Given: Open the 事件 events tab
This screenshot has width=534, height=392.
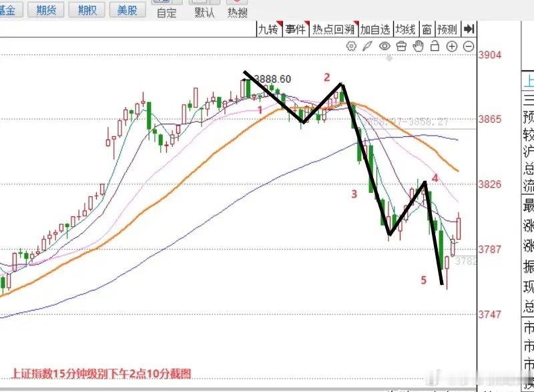Looking at the screenshot, I should tap(296, 29).
